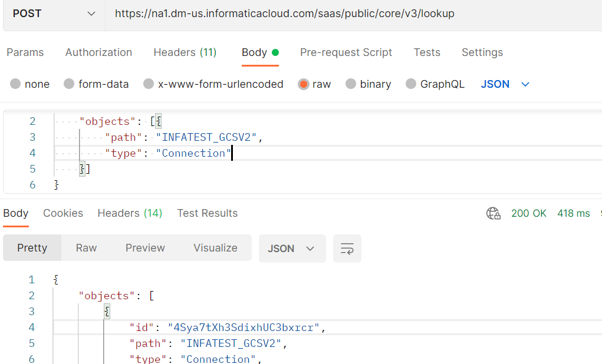Select the form-data radio option
The image size is (602, 364).
tap(69, 84)
